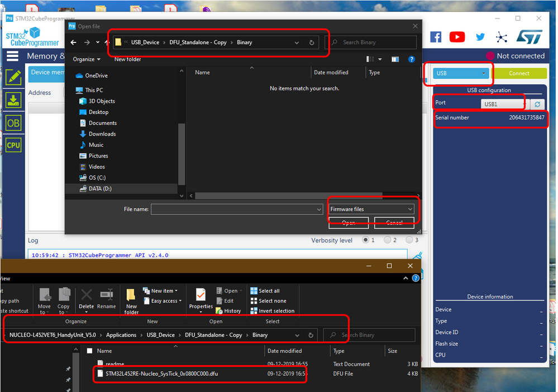Open the Organize menu in Open file dialog
This screenshot has width=558, height=392.
point(87,59)
